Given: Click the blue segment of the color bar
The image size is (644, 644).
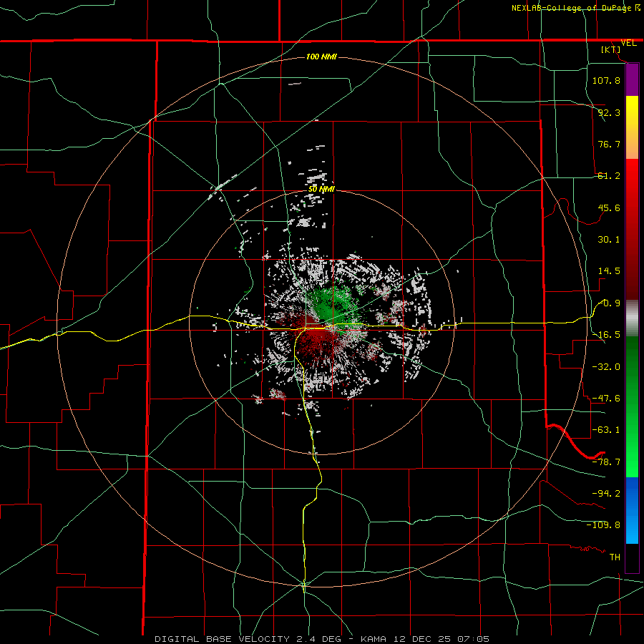Looking at the screenshot, I should (632, 510).
